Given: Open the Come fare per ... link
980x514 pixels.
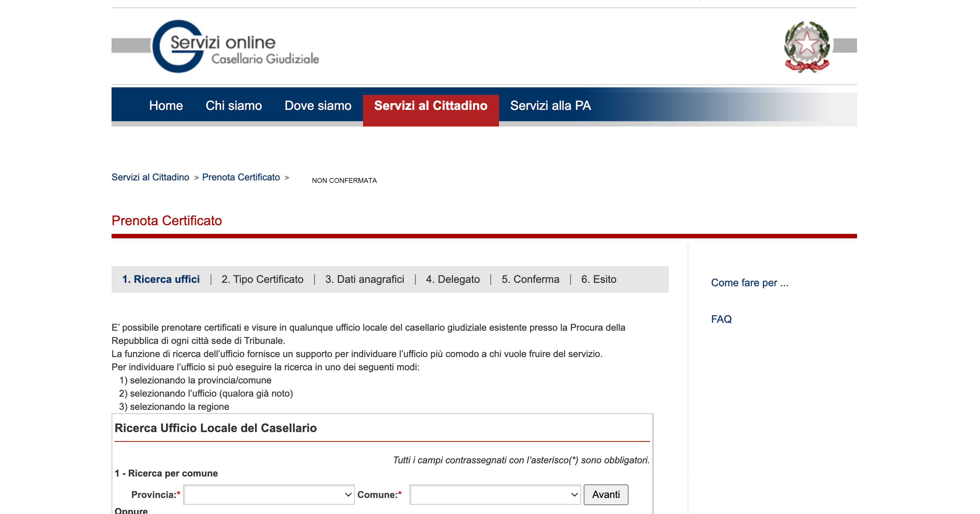Looking at the screenshot, I should pyautogui.click(x=749, y=283).
